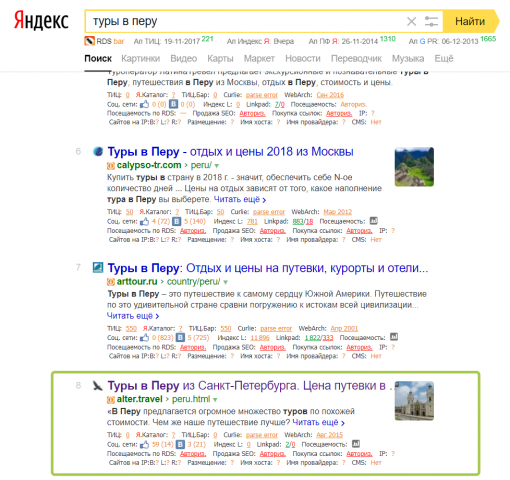Open traffic chart icon for alter.travel

point(356,444)
